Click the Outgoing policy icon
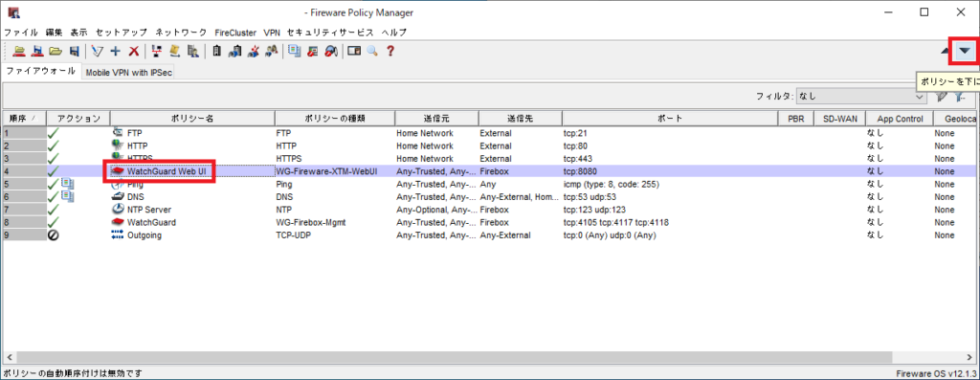 click(118, 235)
